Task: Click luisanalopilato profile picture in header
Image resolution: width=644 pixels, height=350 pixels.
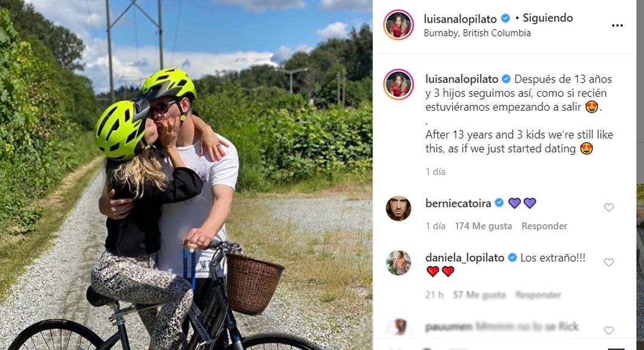Action: tap(399, 25)
